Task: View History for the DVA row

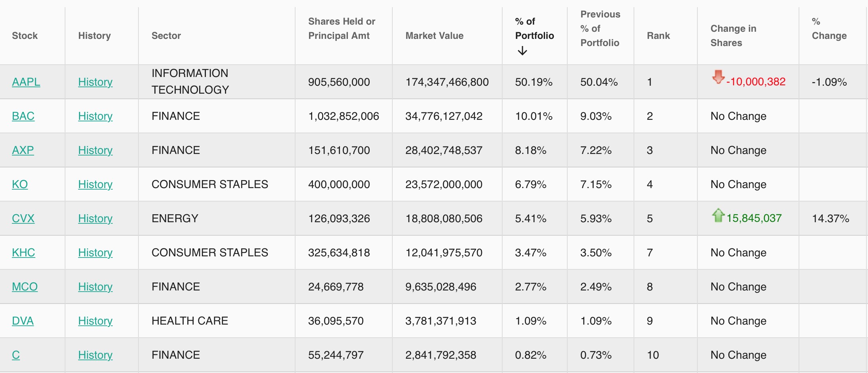Action: point(95,321)
